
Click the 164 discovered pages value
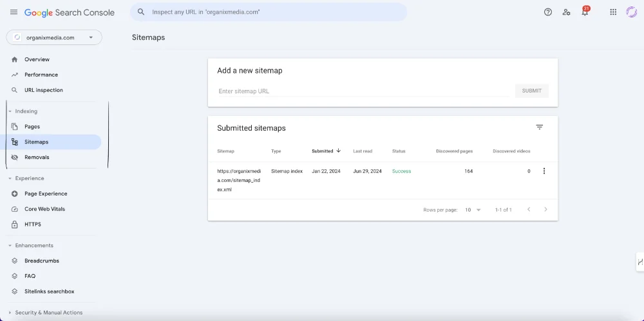coord(469,171)
